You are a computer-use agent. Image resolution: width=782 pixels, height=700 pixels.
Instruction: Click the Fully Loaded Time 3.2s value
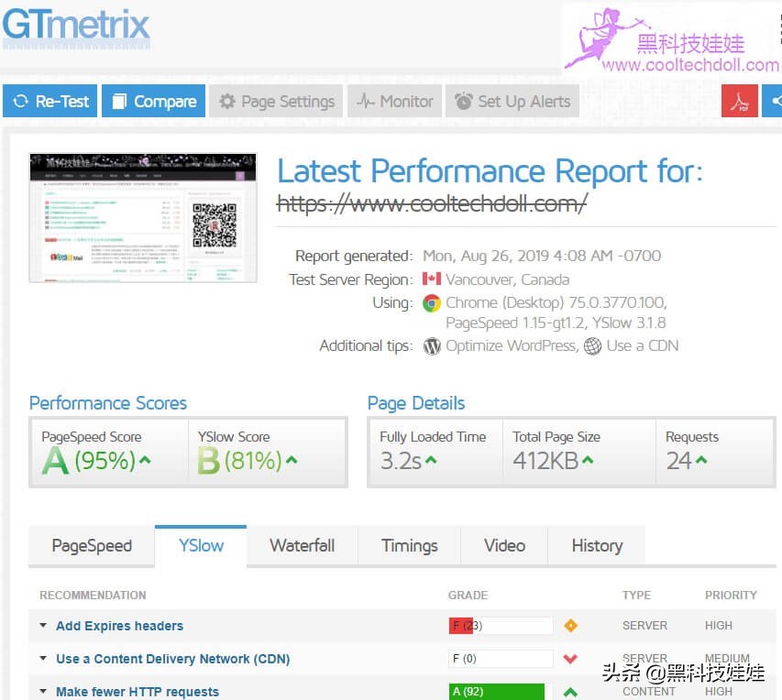point(401,461)
